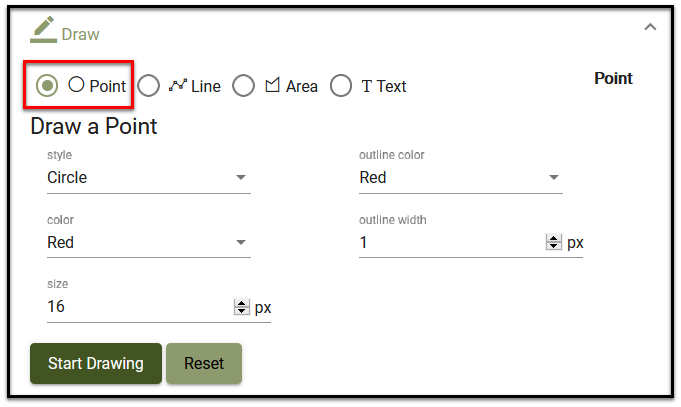Click the size stepper arrows
This screenshot has width=681, height=407.
pyautogui.click(x=241, y=307)
